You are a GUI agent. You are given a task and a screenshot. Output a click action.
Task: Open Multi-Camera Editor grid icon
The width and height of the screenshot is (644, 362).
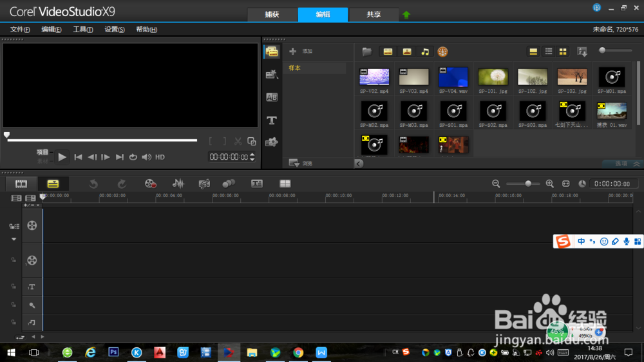tap(285, 184)
